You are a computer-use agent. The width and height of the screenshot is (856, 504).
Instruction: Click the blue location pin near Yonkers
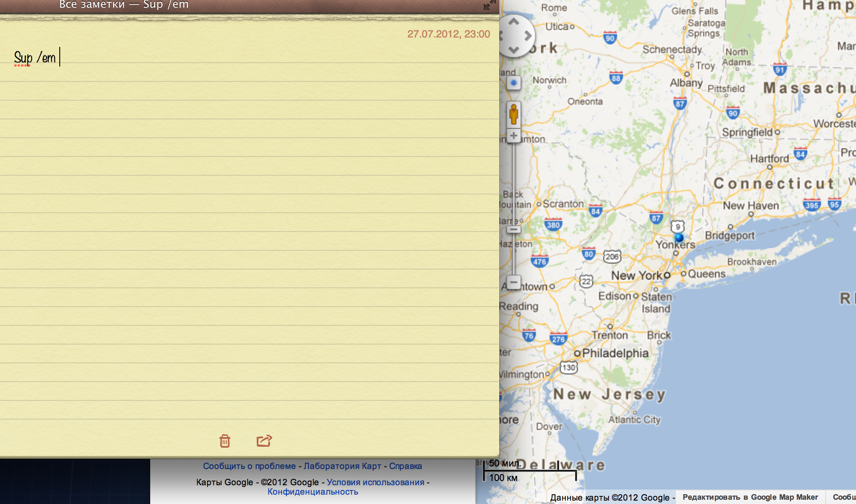(679, 238)
